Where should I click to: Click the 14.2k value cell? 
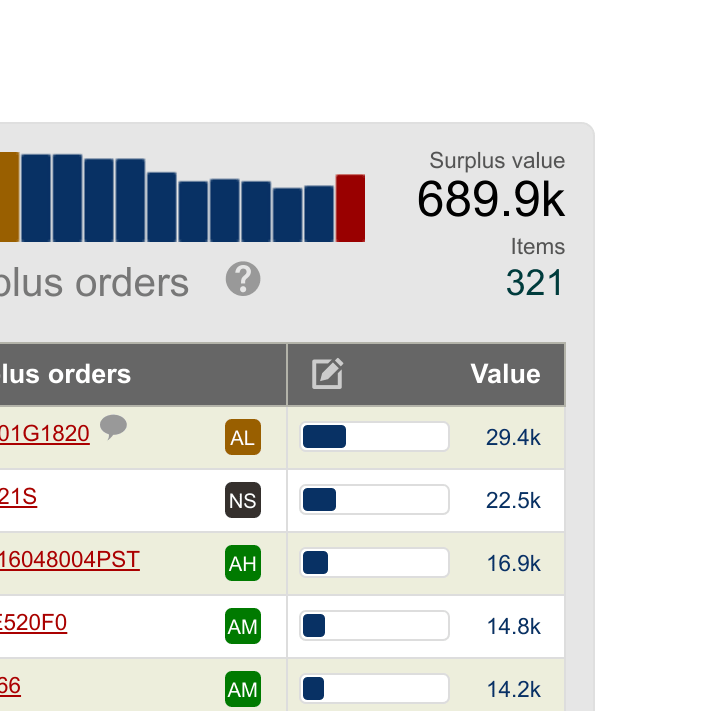(x=513, y=689)
